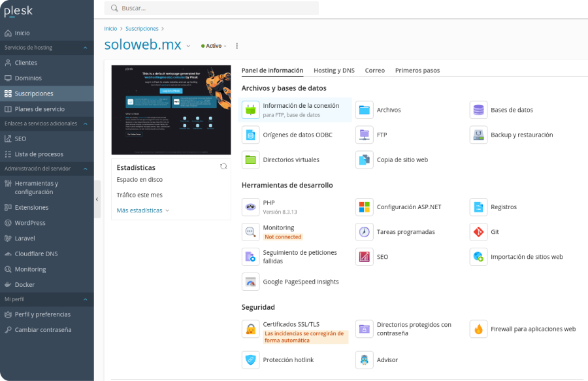The height and width of the screenshot is (381, 588).
Task: Open Suscripciones from the breadcrumb
Action: pyautogui.click(x=142, y=28)
